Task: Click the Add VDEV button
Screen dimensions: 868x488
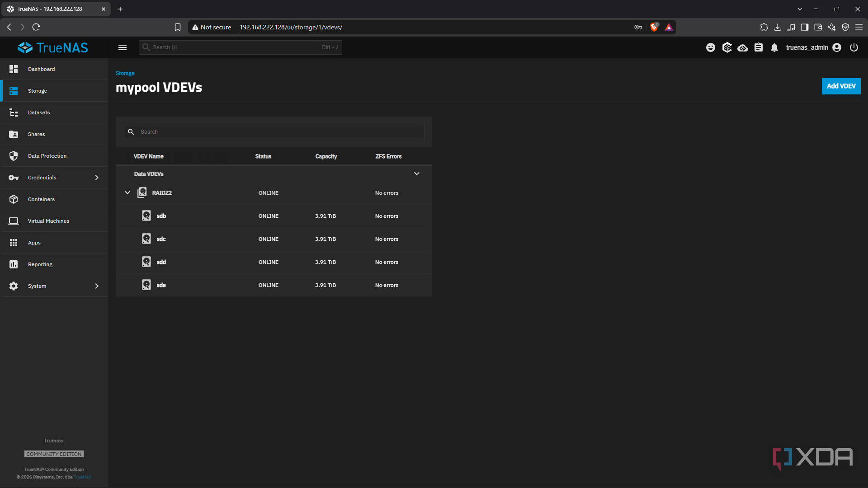Action: (841, 86)
